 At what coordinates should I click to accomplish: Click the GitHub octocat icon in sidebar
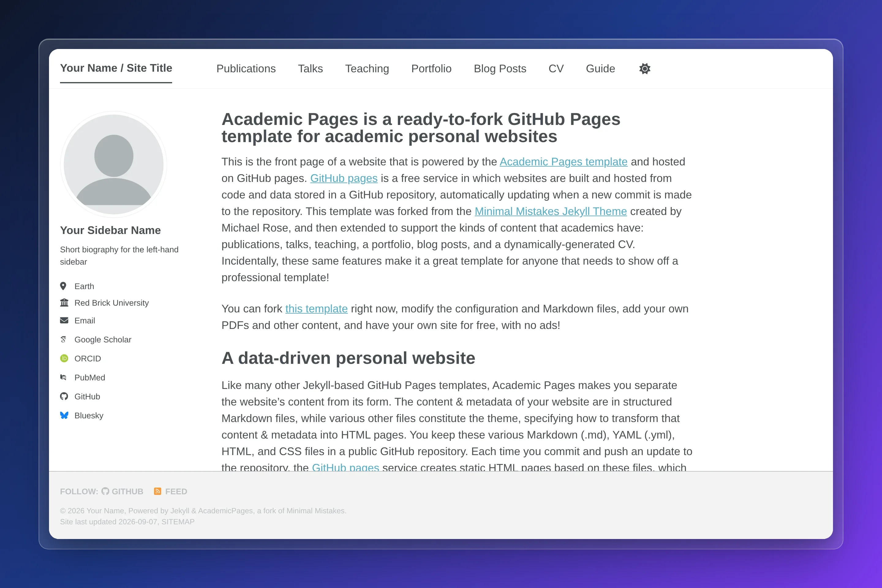(x=64, y=396)
